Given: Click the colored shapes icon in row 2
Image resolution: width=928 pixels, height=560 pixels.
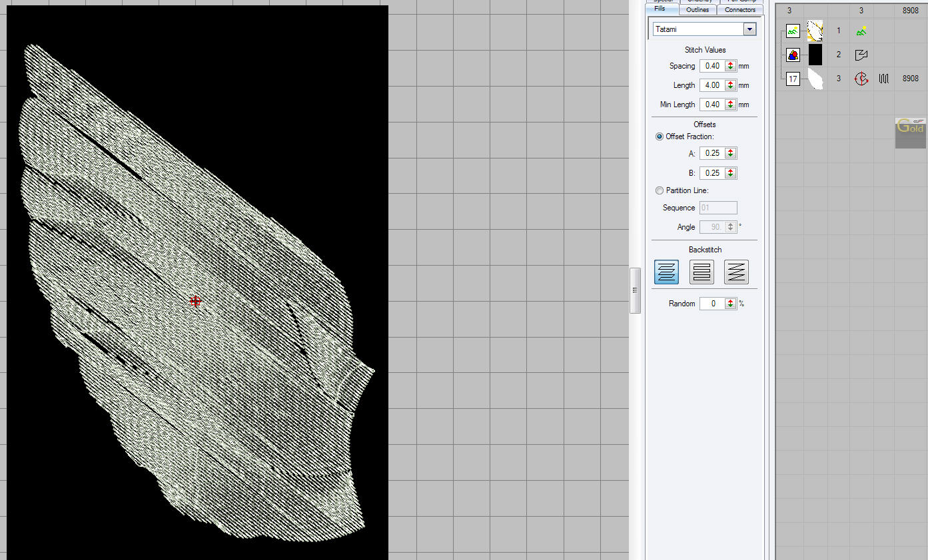Looking at the screenshot, I should [x=793, y=55].
